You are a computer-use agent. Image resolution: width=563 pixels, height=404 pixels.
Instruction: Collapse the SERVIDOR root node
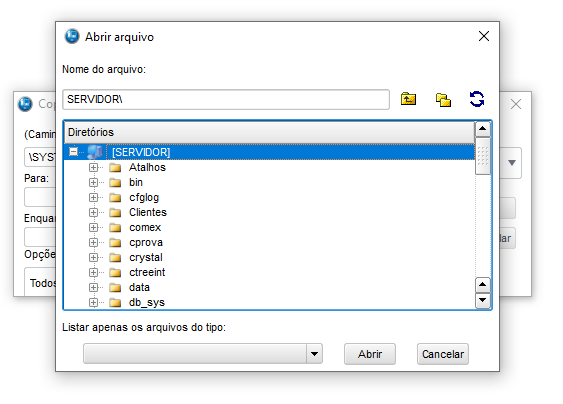click(x=73, y=152)
